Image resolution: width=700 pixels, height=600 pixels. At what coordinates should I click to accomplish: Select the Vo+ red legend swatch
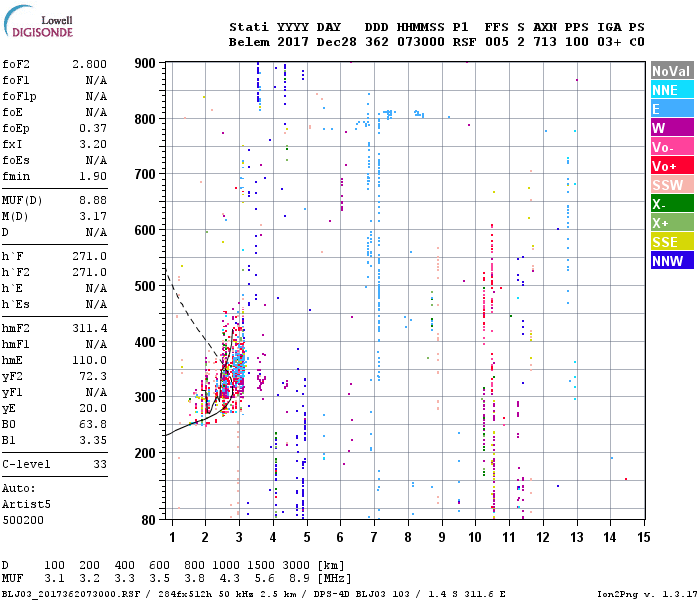point(672,166)
